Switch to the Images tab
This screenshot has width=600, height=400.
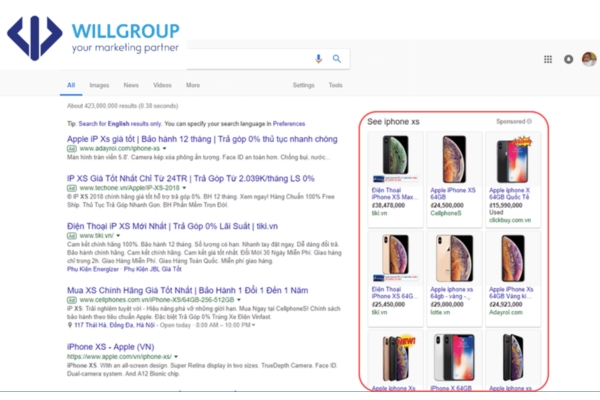click(99, 85)
